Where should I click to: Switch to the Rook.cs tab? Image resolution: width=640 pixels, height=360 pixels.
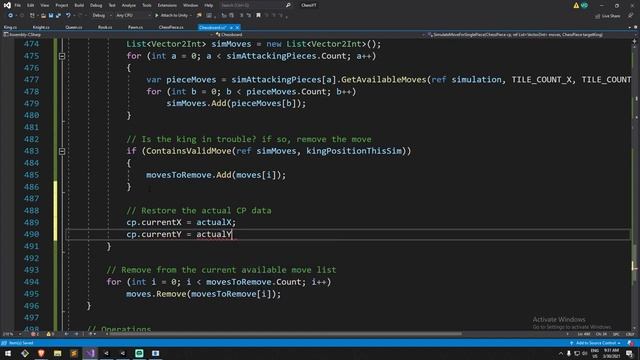click(x=105, y=27)
